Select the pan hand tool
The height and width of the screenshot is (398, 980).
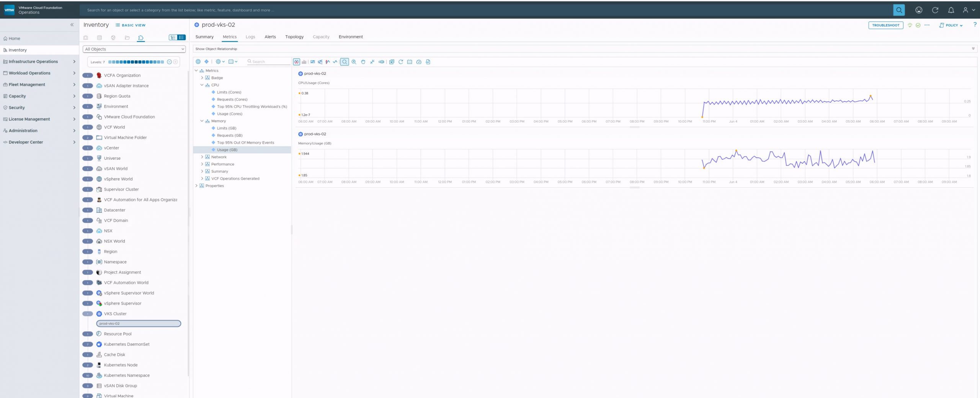pos(363,62)
